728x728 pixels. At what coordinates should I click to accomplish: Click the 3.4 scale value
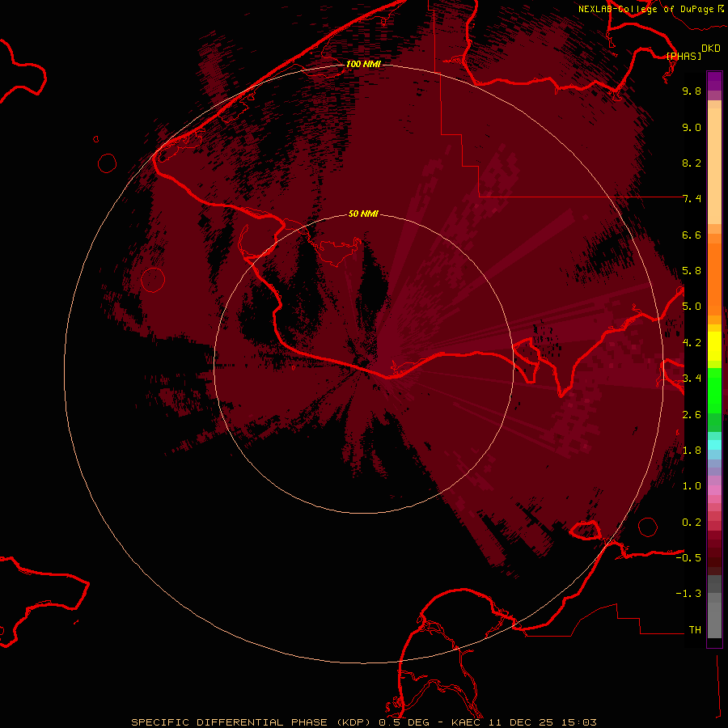click(692, 379)
